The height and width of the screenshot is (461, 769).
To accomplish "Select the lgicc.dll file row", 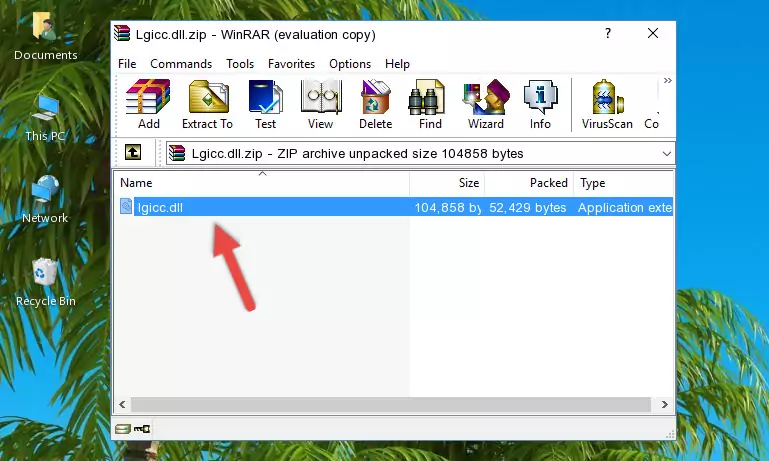I will tap(394, 207).
